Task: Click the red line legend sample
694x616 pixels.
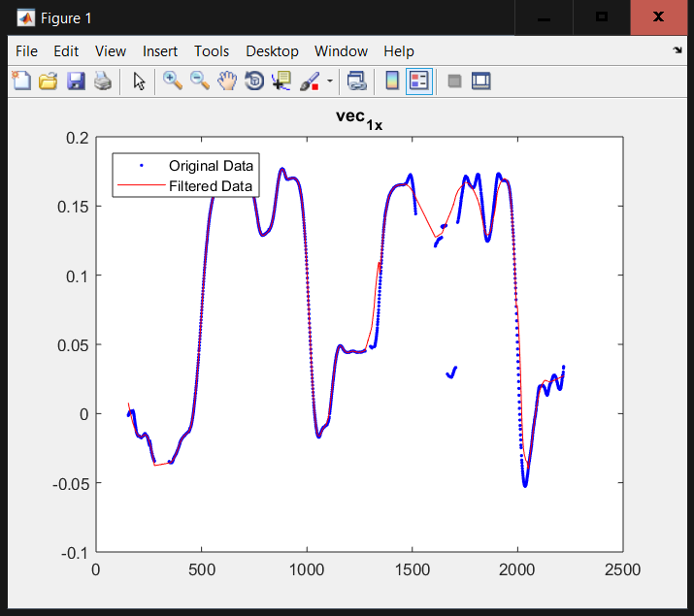Action: point(141,185)
